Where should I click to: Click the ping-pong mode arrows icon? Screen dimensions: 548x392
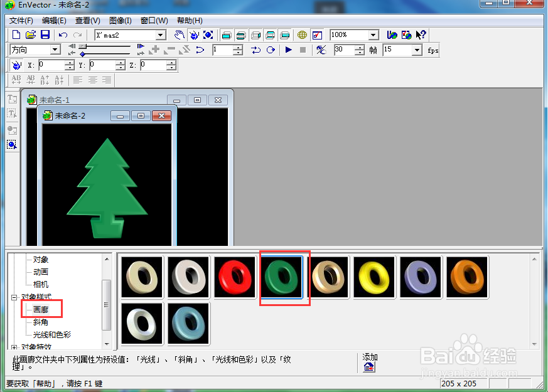pyautogui.click(x=256, y=50)
